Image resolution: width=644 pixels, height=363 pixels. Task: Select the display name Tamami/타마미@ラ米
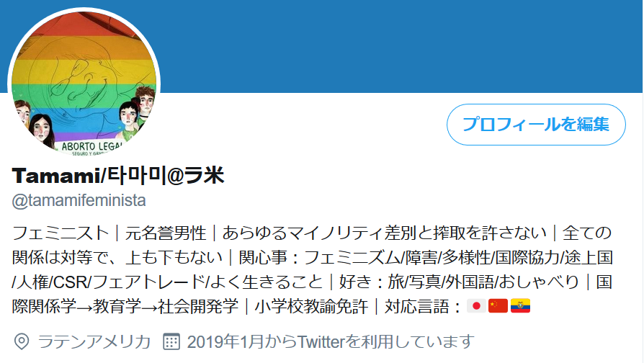click(x=118, y=175)
